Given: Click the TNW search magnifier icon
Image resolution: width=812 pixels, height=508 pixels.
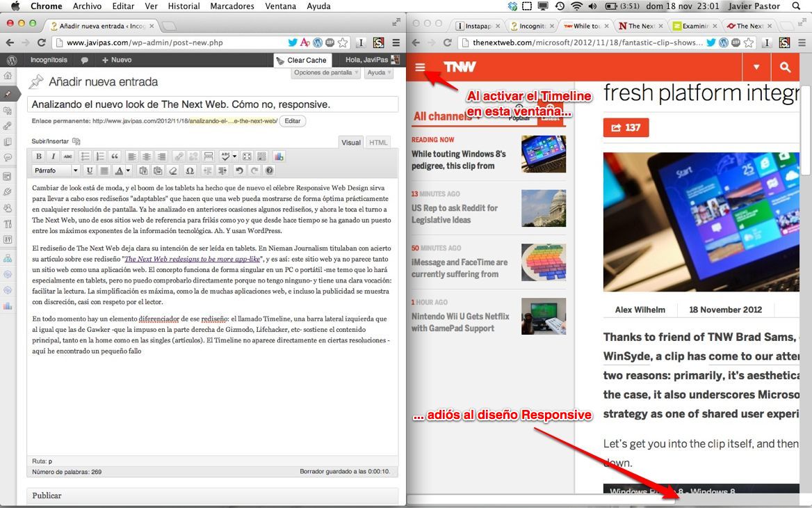Looking at the screenshot, I should (x=785, y=67).
